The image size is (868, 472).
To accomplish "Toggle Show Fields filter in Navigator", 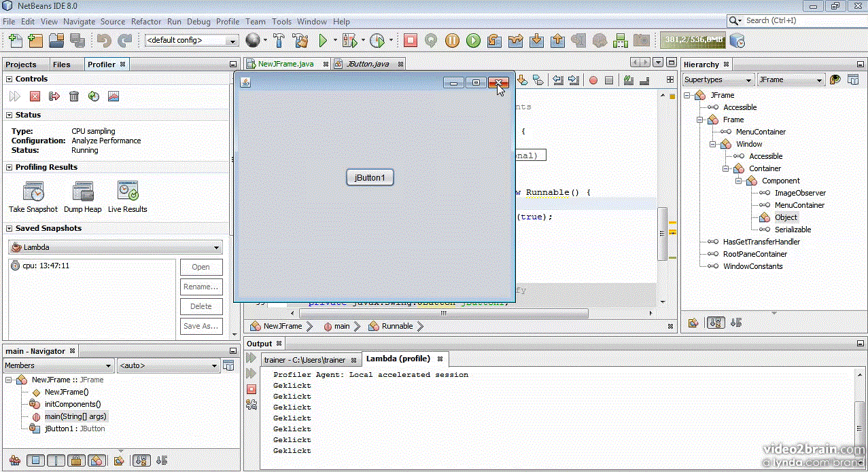I will [x=35, y=460].
